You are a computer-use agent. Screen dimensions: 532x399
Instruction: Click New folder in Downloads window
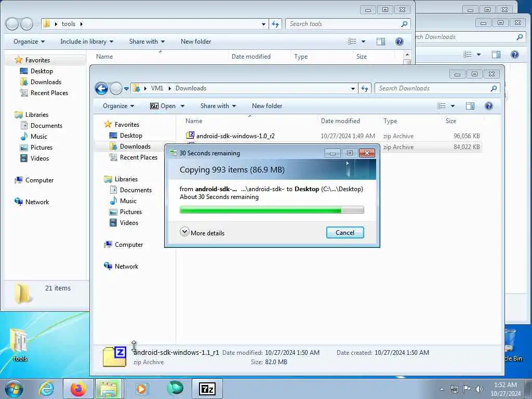coord(267,106)
